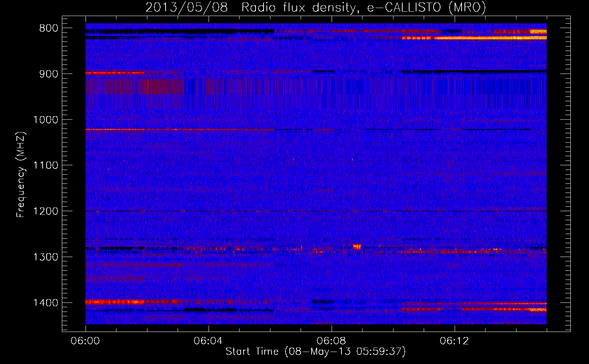Click the '1400' frequency axis label
The height and width of the screenshot is (364, 589).
point(46,303)
